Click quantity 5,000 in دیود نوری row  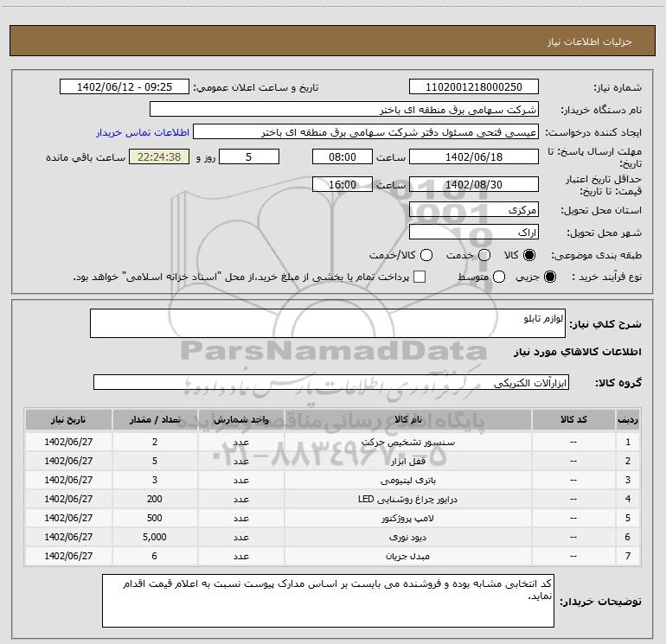pyautogui.click(x=155, y=537)
